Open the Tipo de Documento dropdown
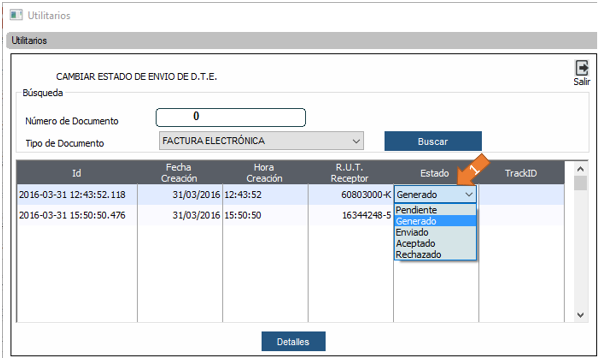 tap(261, 141)
